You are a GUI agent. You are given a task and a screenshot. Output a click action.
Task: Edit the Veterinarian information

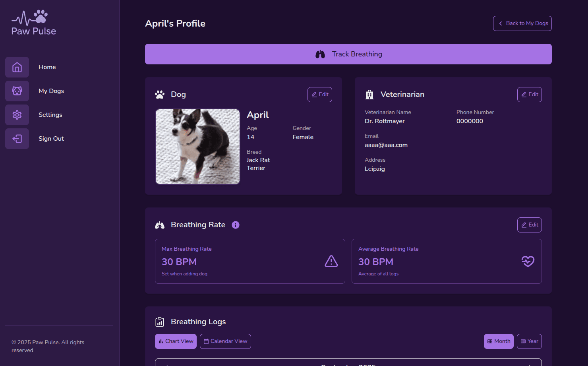[529, 95]
